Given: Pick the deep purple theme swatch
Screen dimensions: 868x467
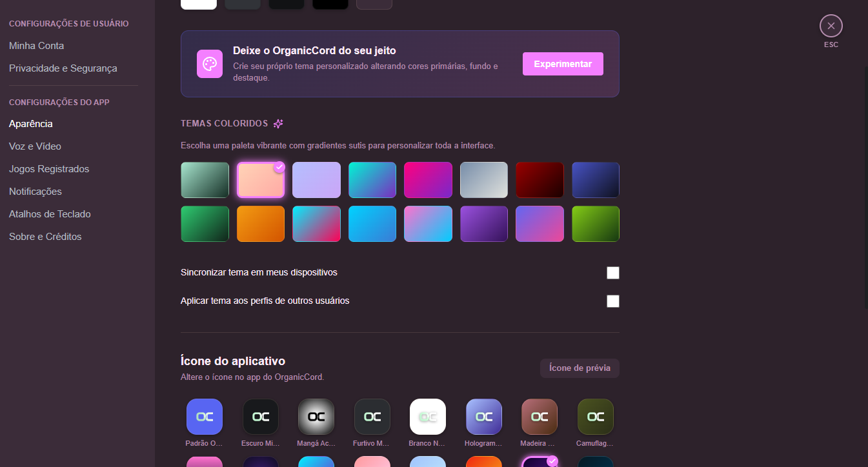Looking at the screenshot, I should pyautogui.click(x=484, y=224).
